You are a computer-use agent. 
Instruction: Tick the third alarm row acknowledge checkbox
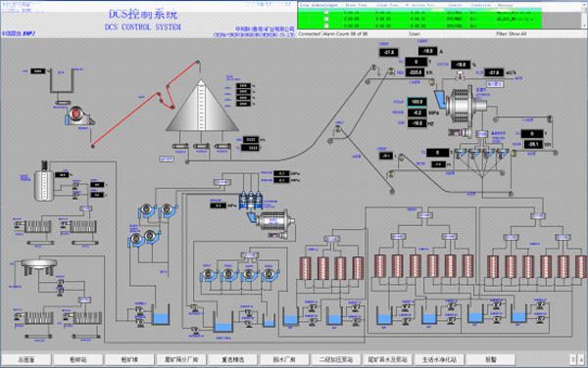pyautogui.click(x=326, y=25)
